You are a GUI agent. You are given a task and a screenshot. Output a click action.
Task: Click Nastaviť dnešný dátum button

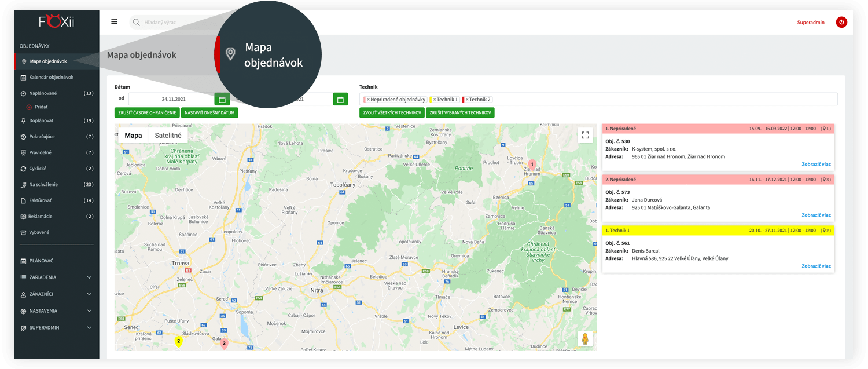[x=209, y=113]
